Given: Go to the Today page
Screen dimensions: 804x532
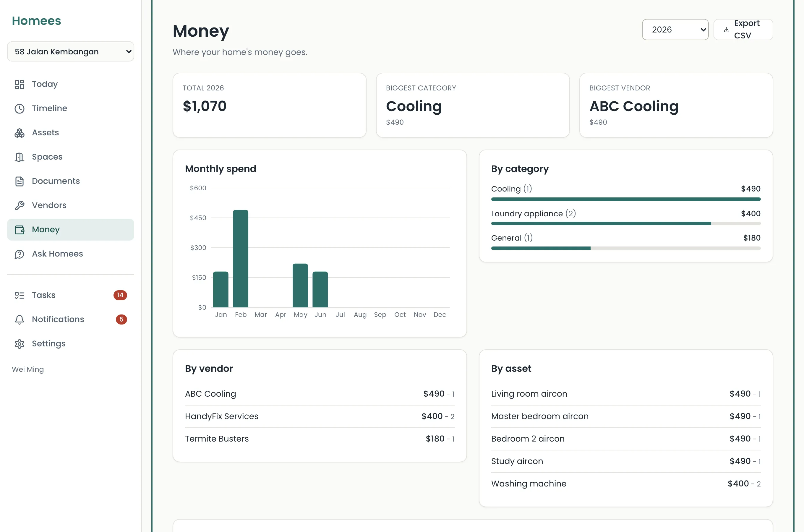Looking at the screenshot, I should click(71, 84).
